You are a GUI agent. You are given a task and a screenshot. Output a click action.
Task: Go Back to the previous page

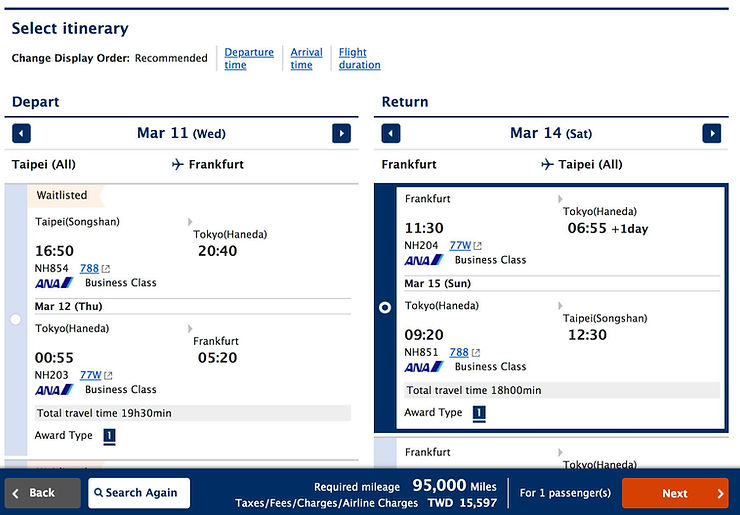42,493
